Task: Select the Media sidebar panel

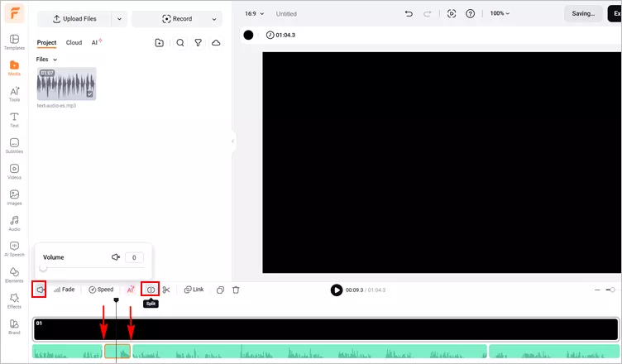Action: point(14,68)
